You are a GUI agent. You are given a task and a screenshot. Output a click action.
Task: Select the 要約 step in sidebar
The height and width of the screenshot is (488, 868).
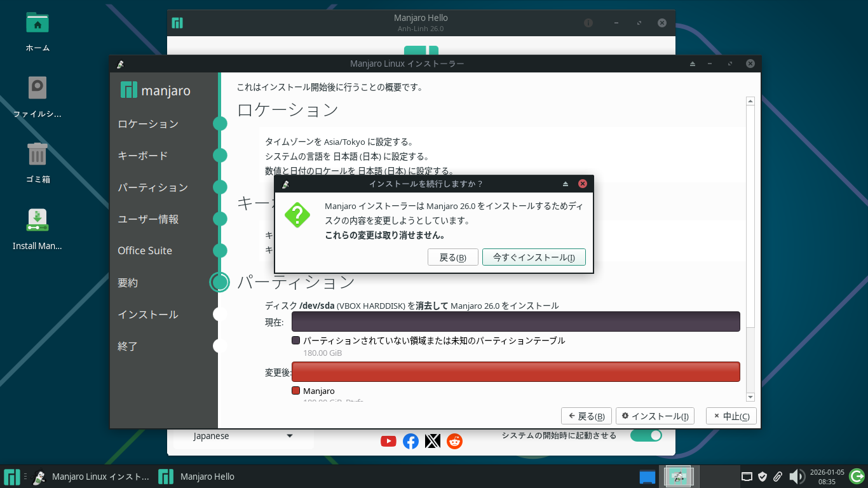[128, 283]
